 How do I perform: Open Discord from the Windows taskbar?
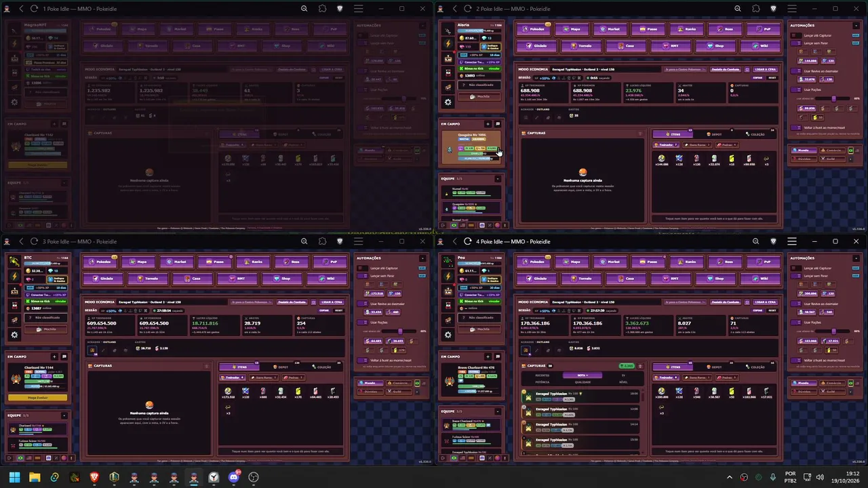[x=234, y=477]
